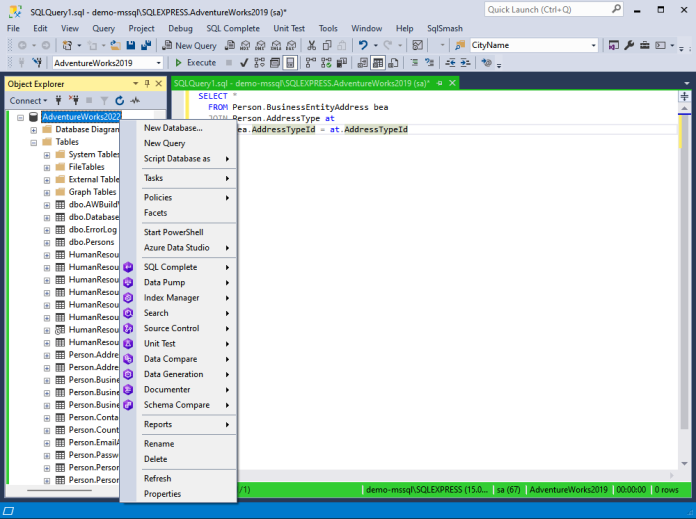Open the Activity Monitor icon in Object Explorer
The height and width of the screenshot is (519, 696).
click(135, 101)
